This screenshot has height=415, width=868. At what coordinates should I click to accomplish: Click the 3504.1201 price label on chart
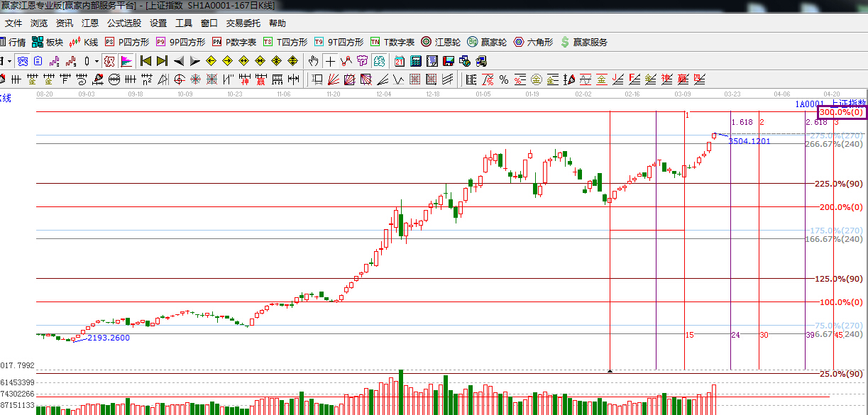click(749, 141)
